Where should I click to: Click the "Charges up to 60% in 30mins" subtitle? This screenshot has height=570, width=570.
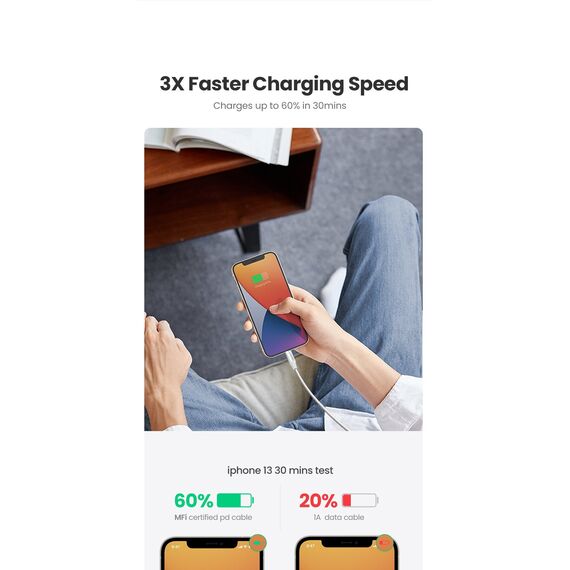point(280,106)
